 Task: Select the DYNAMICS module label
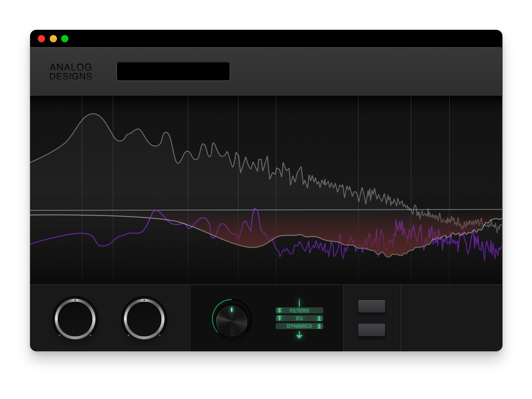click(299, 326)
